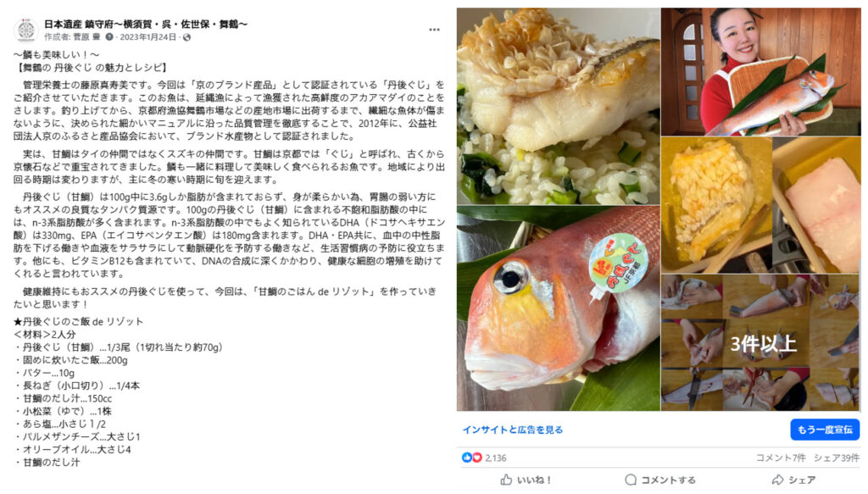Viewport: 868px width, 494px height.
Task: Click the blue like reaction icon
Action: [x=467, y=458]
